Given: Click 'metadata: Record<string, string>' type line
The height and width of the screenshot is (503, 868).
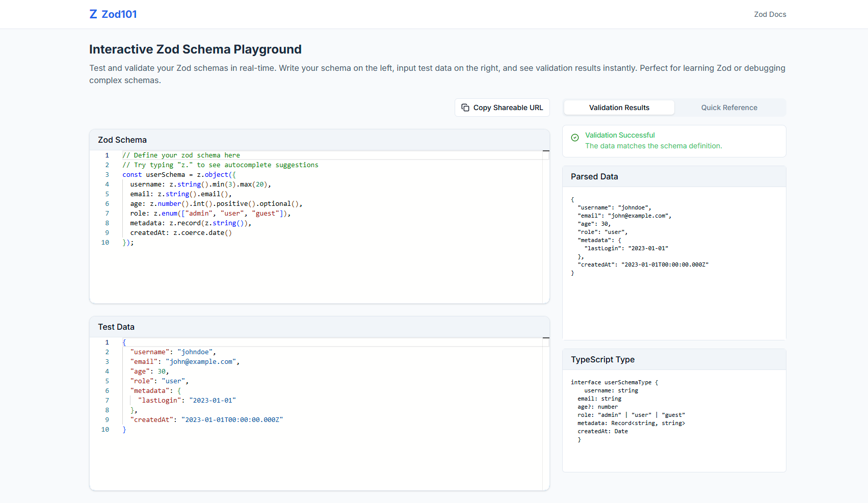Looking at the screenshot, I should click(631, 423).
